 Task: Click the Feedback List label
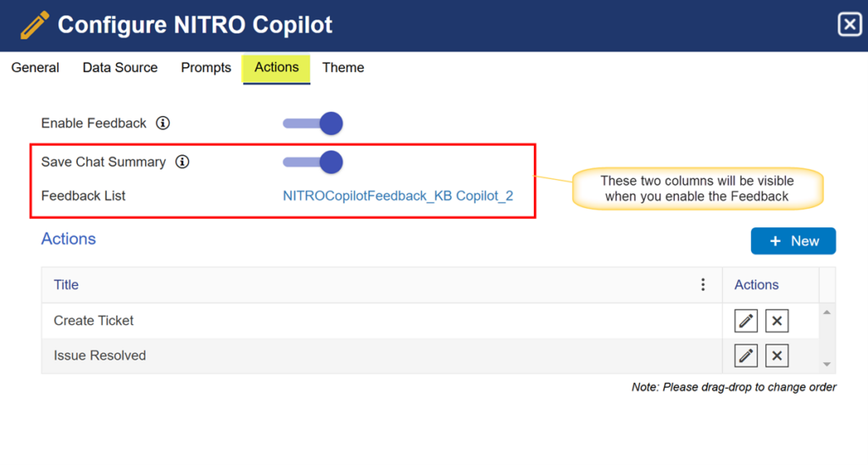(x=83, y=196)
